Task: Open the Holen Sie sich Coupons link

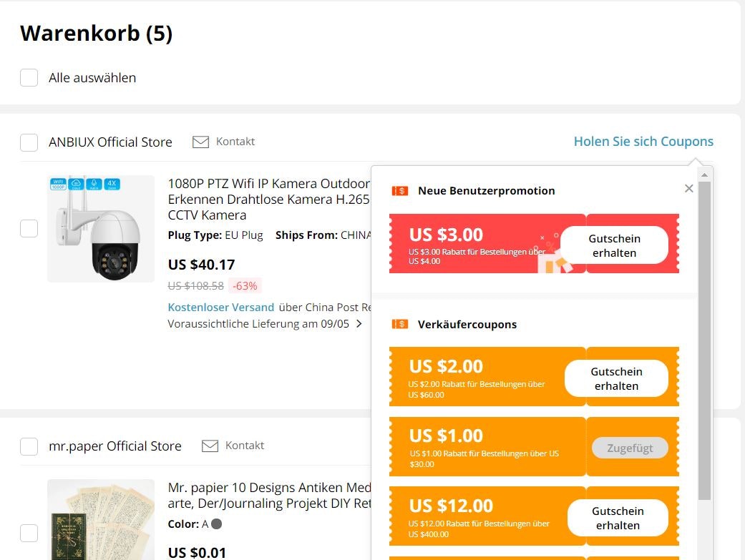Action: tap(643, 141)
